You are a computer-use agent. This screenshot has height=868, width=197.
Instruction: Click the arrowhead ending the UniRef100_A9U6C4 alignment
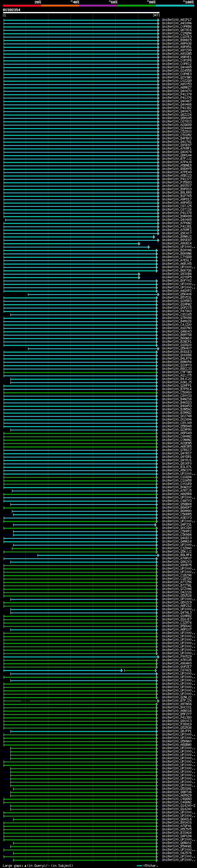pyautogui.click(x=139, y=244)
